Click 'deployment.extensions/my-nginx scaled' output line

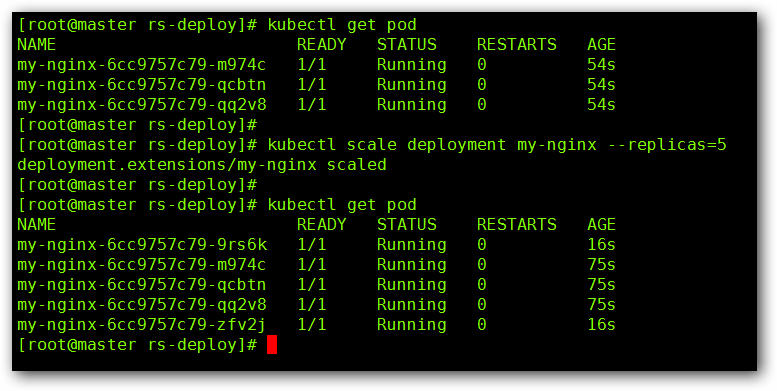coord(202,165)
